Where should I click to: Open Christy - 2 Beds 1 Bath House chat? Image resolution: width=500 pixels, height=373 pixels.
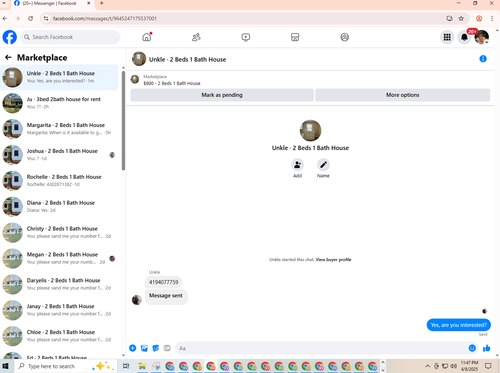coord(59,232)
